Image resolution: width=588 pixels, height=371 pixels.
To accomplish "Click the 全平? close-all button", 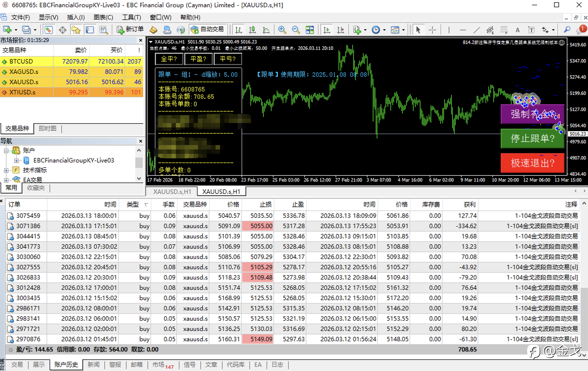I will coord(169,59).
